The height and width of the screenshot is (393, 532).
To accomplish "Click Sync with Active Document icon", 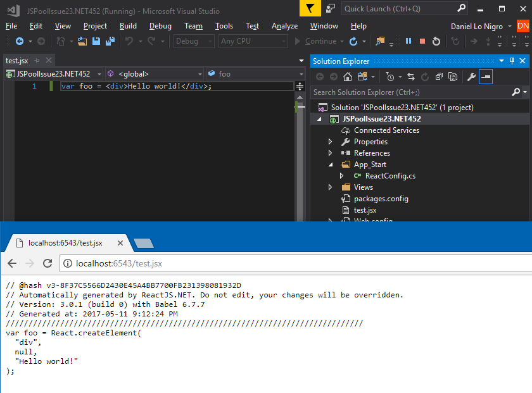I will (x=411, y=77).
